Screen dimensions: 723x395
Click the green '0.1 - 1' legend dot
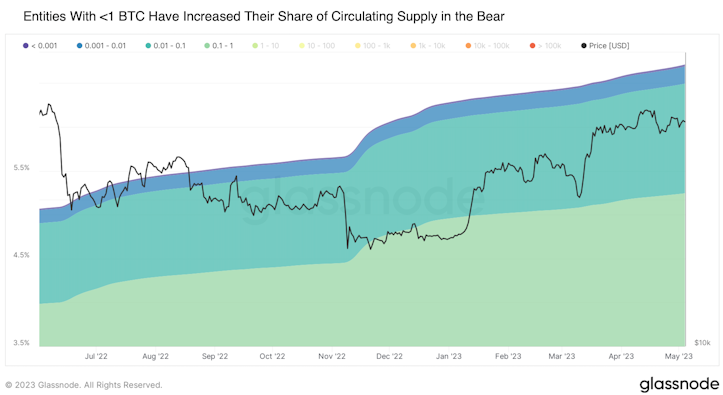(207, 46)
